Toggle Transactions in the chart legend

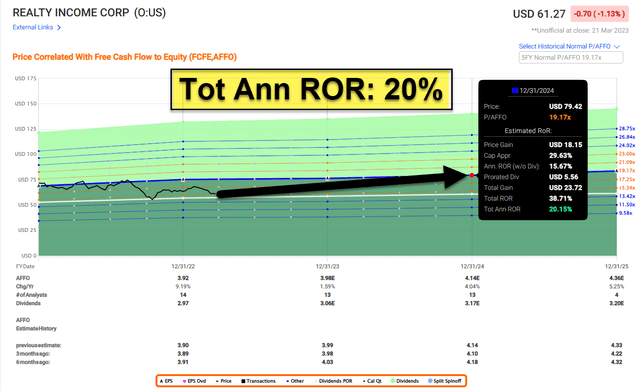pyautogui.click(x=258, y=381)
